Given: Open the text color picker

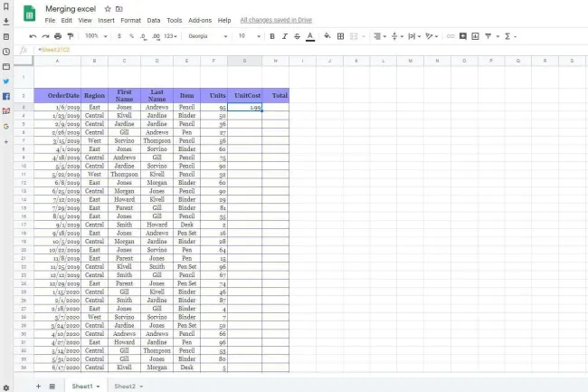Looking at the screenshot, I should coord(310,36).
